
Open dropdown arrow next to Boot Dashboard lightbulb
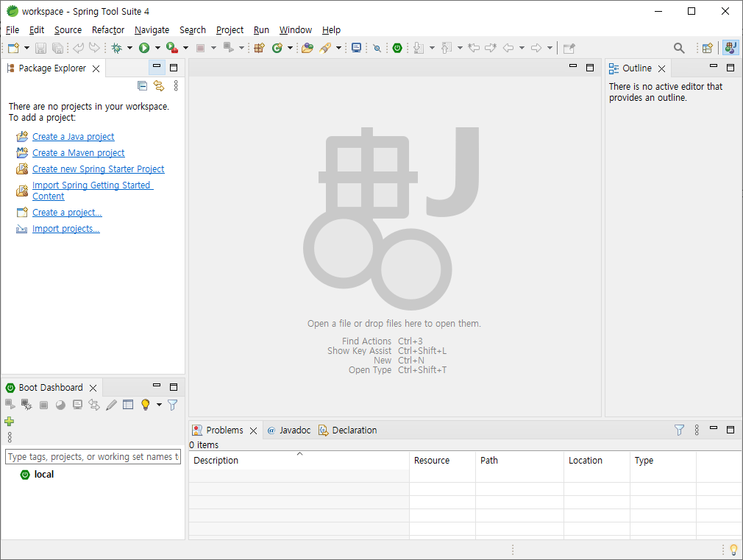point(159,405)
